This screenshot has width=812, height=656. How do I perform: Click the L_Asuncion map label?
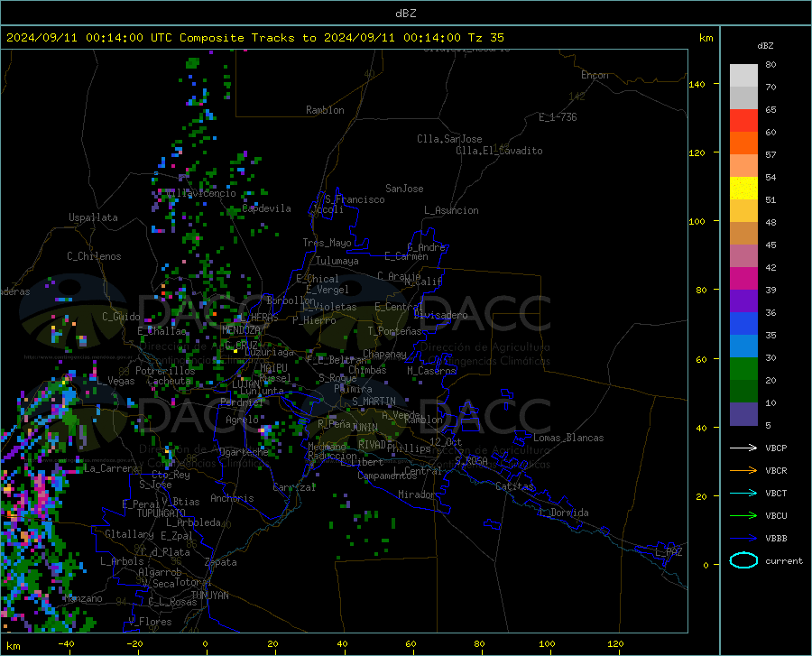pos(451,210)
